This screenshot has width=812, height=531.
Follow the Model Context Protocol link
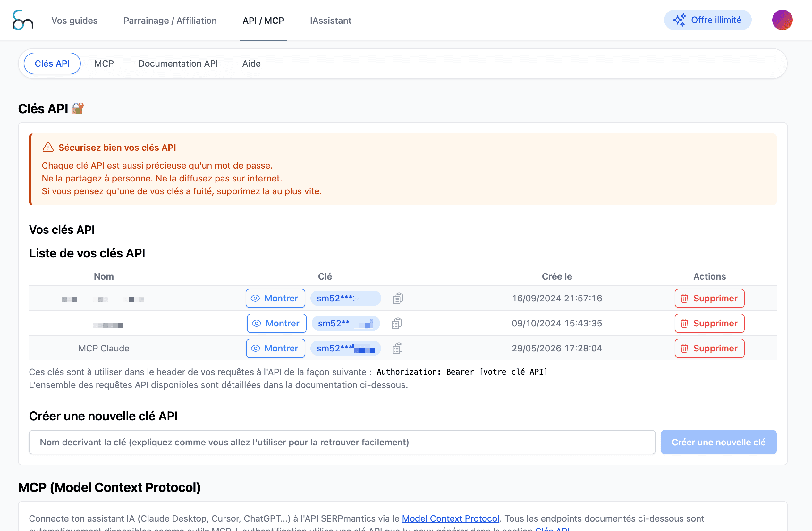click(450, 519)
